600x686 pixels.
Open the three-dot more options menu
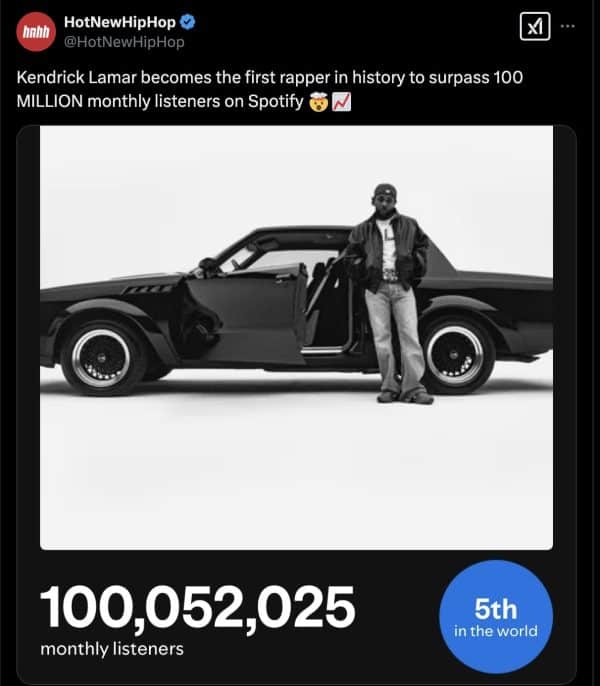(569, 26)
